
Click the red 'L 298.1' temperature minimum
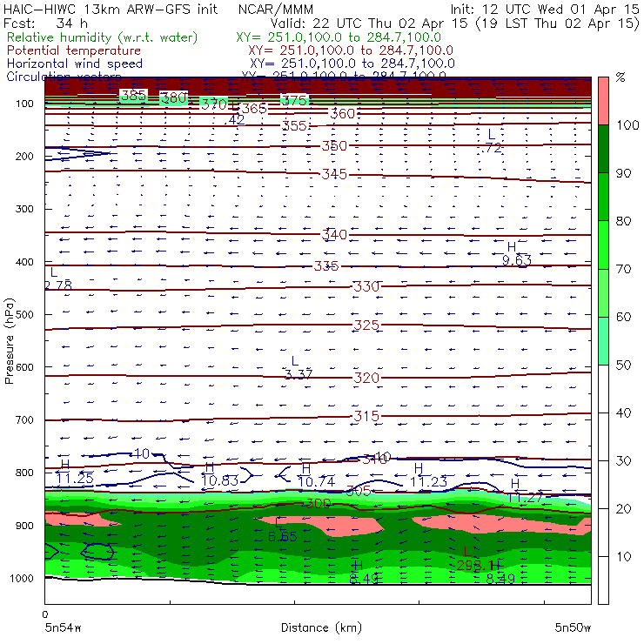473,559
